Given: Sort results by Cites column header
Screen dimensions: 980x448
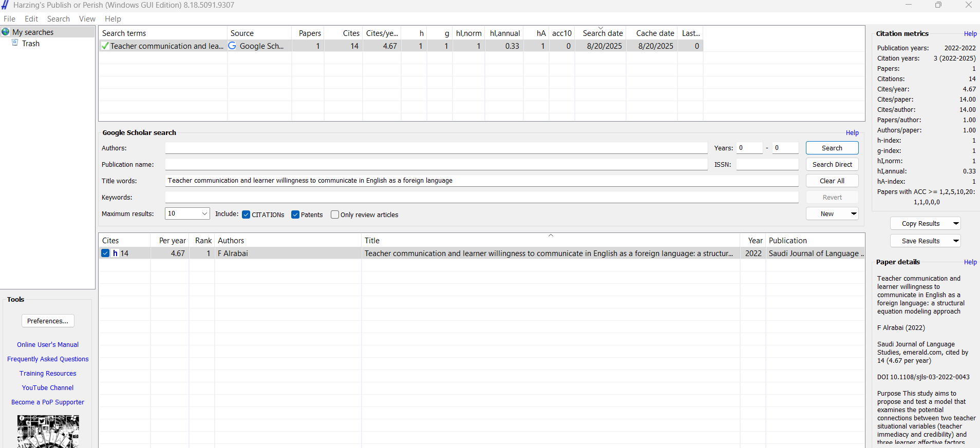Looking at the screenshot, I should [x=124, y=240].
